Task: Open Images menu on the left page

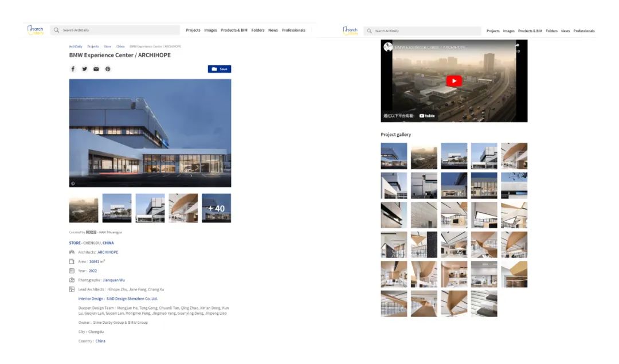Action: [x=210, y=30]
